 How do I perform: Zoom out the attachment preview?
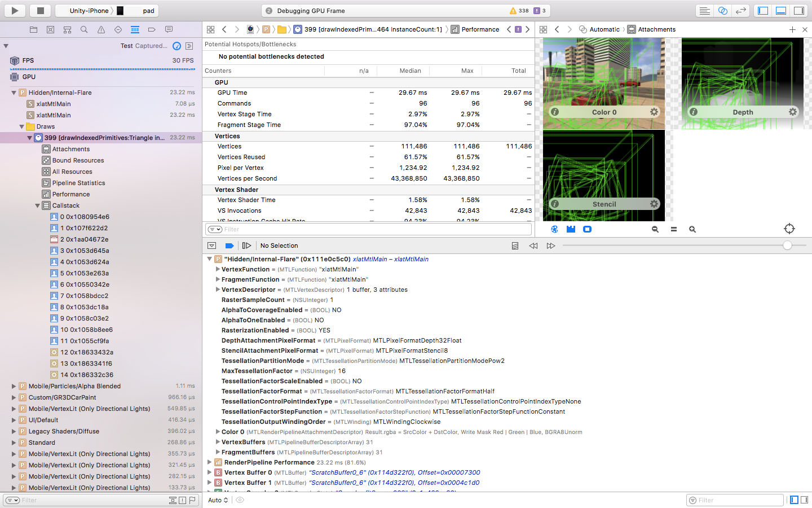(655, 229)
